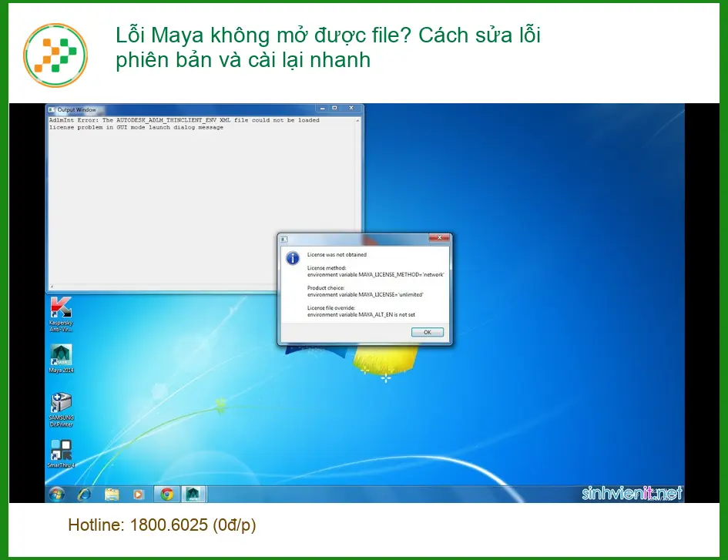Close the Output Window
Image resolution: width=728 pixels, height=560 pixels.
(x=351, y=108)
